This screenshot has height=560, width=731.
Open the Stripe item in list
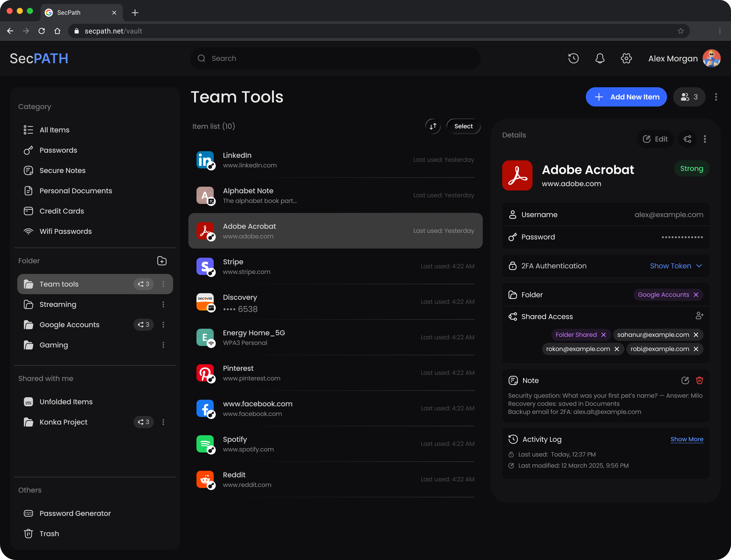(x=335, y=266)
